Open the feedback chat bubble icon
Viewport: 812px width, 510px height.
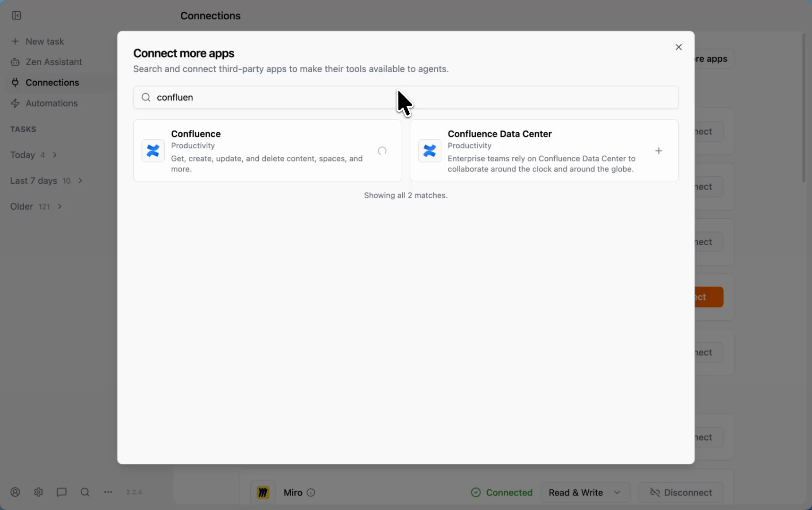point(61,492)
